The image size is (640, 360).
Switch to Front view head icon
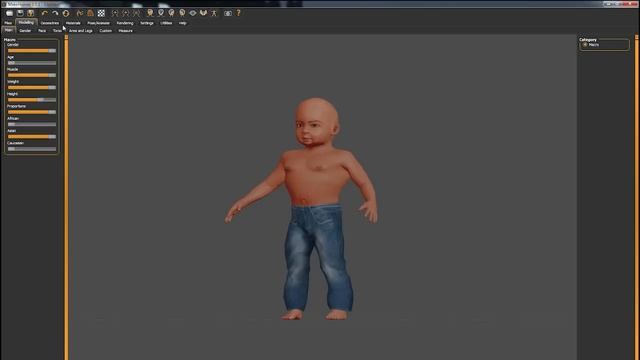tap(150, 13)
